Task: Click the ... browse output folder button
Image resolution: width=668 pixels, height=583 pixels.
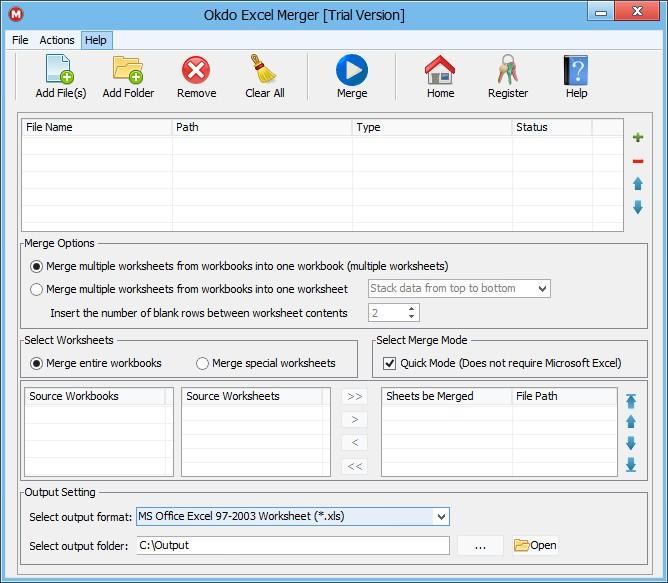Action: point(480,545)
